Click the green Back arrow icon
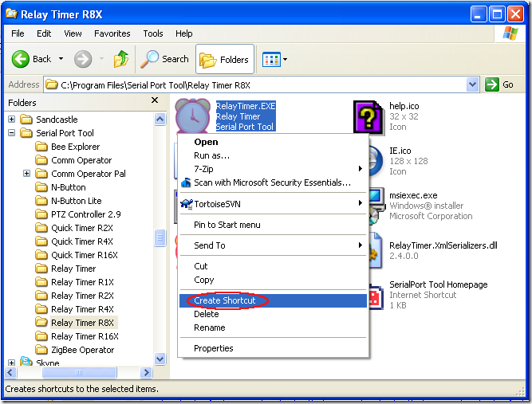 (20, 59)
